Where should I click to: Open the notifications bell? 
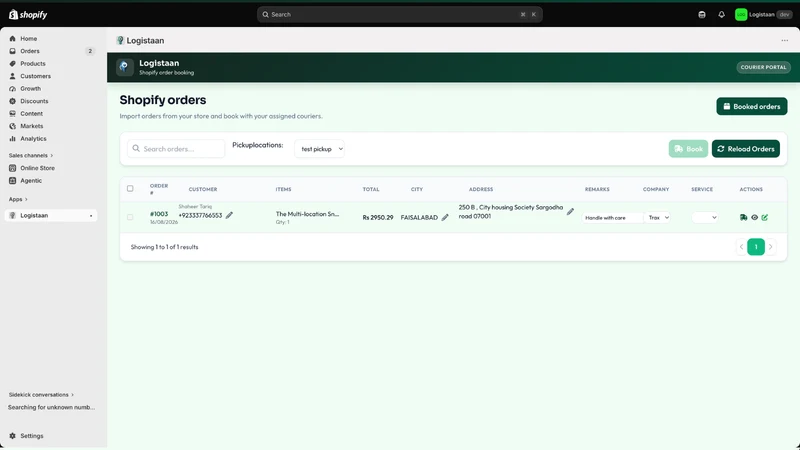721,14
